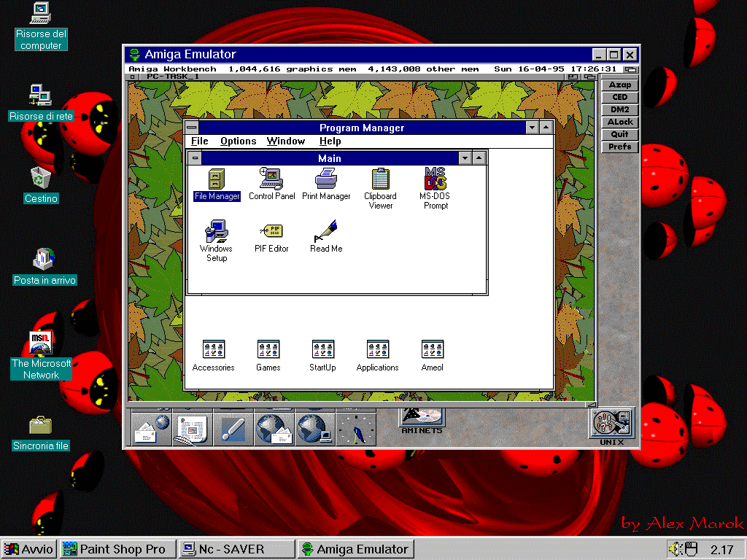Click Amiga Emulator taskbar button
747x560 pixels.
tap(355, 549)
